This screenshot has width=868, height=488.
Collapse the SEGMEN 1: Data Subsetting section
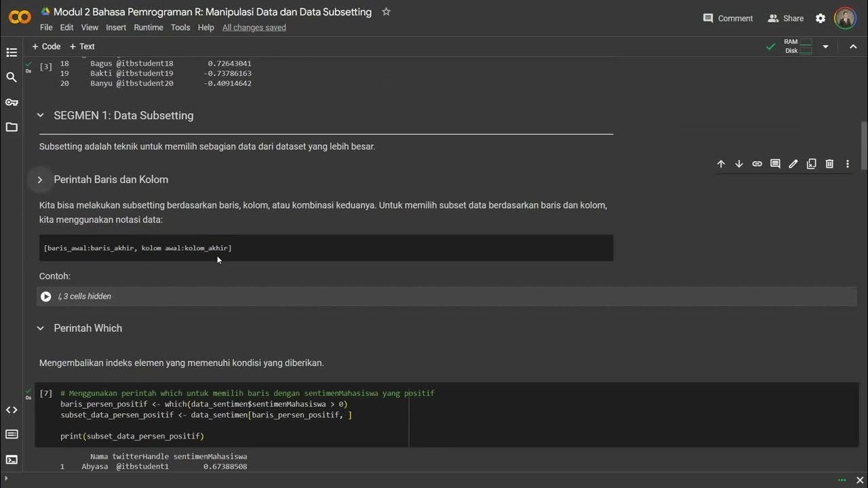40,115
